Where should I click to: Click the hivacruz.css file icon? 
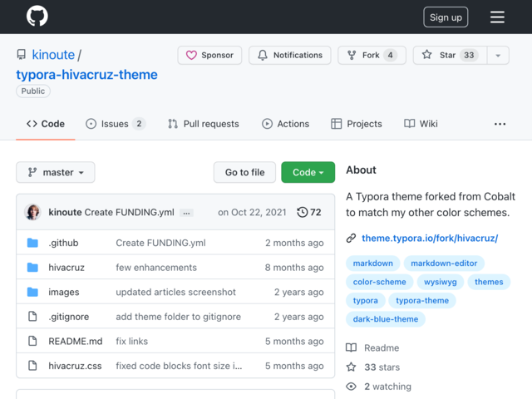coord(32,366)
